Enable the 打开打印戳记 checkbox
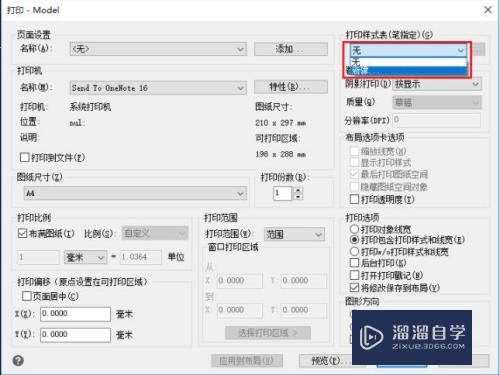Viewport: 500px width, 375px height. click(x=354, y=275)
